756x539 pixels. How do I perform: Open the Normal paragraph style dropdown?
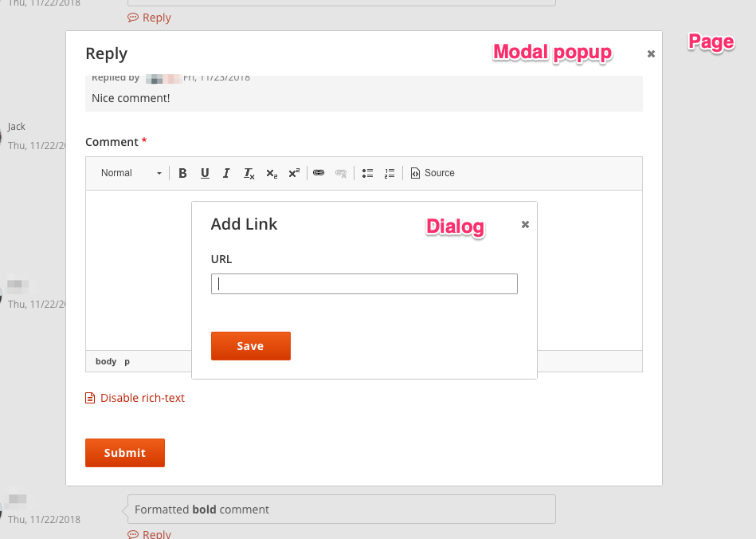(129, 173)
